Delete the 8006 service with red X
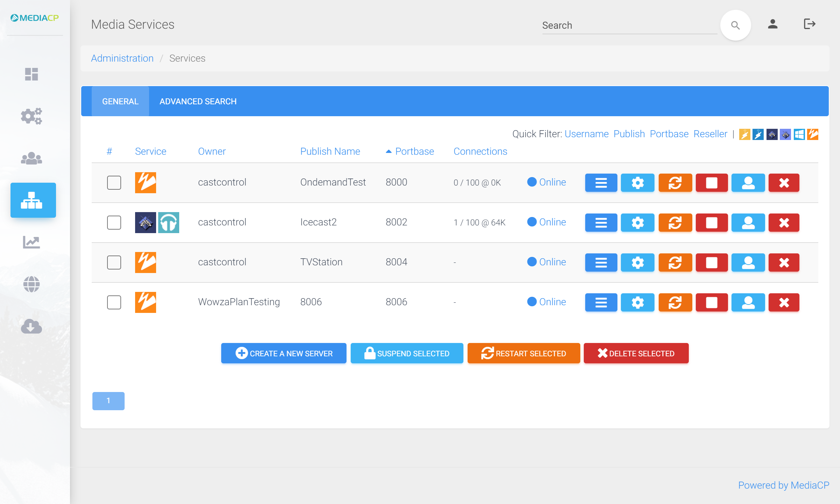The height and width of the screenshot is (504, 840). 784,302
